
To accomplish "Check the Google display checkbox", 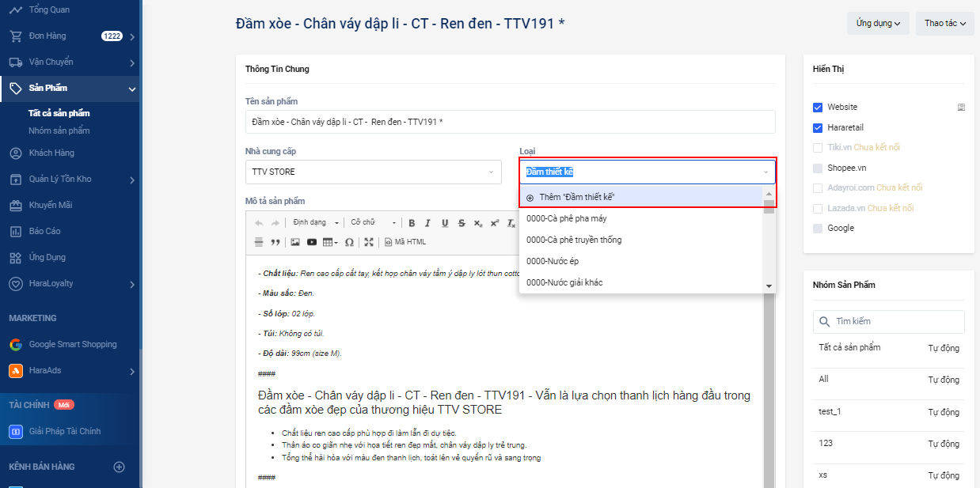I will click(818, 228).
